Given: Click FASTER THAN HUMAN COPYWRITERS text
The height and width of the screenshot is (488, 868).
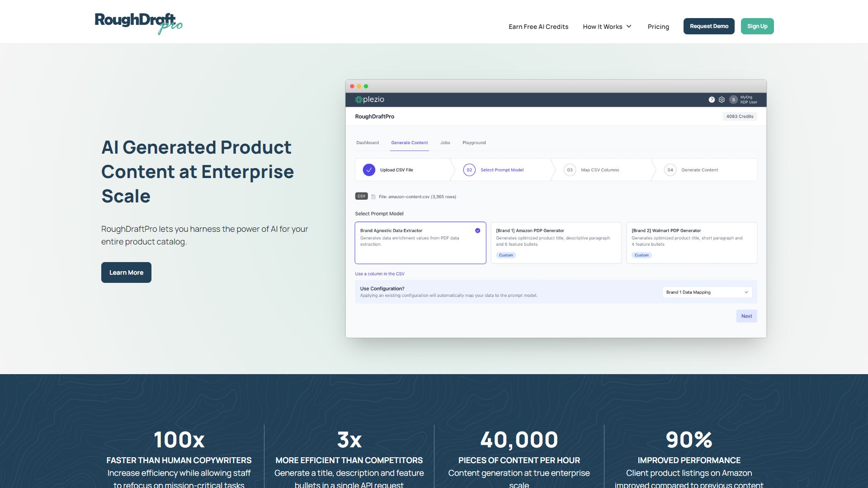Looking at the screenshot, I should click(x=179, y=460).
